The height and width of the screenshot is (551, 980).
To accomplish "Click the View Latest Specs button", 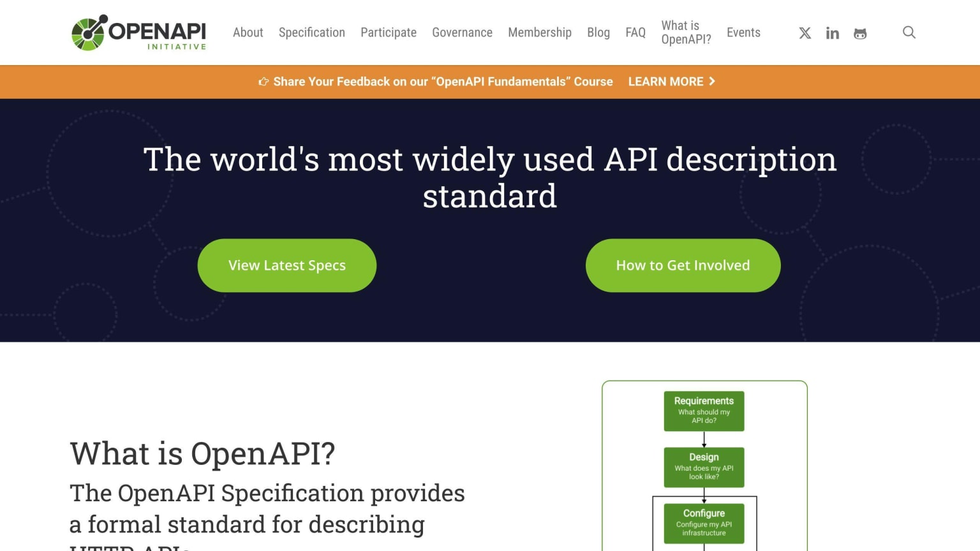I will [x=287, y=265].
